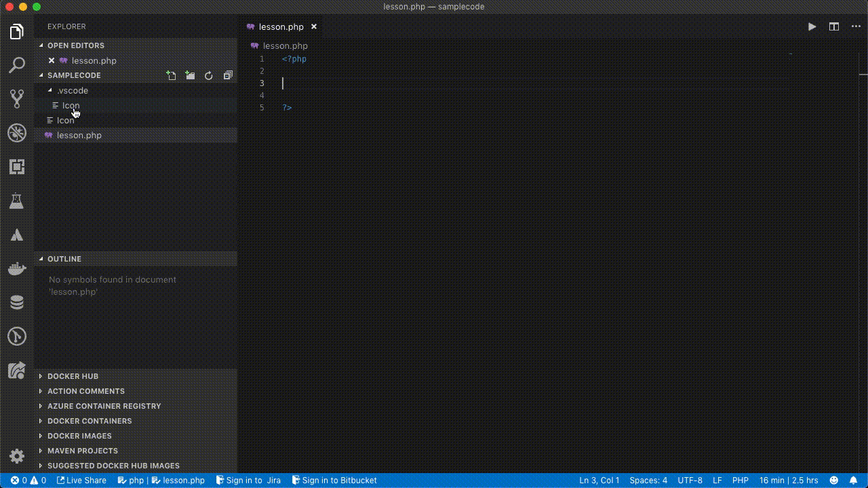Open the Debug view icon

(17, 133)
